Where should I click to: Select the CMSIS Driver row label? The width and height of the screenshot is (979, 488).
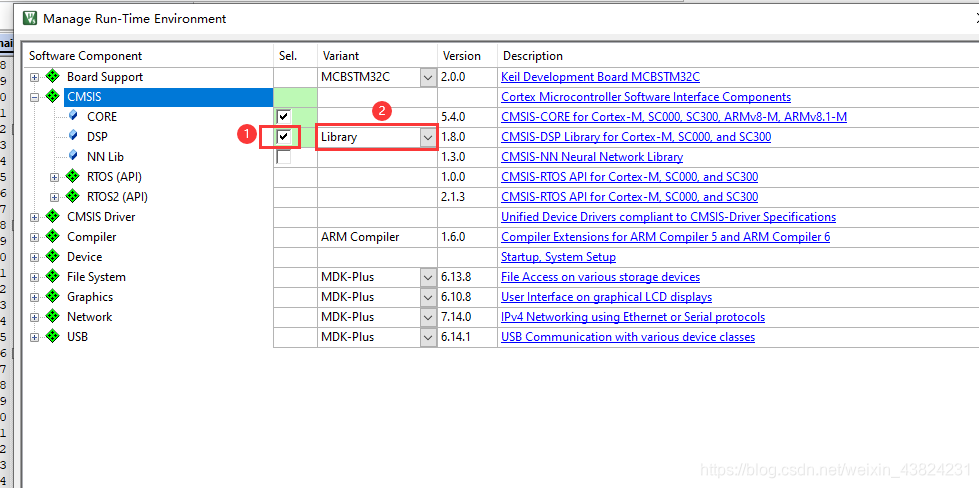pos(101,217)
